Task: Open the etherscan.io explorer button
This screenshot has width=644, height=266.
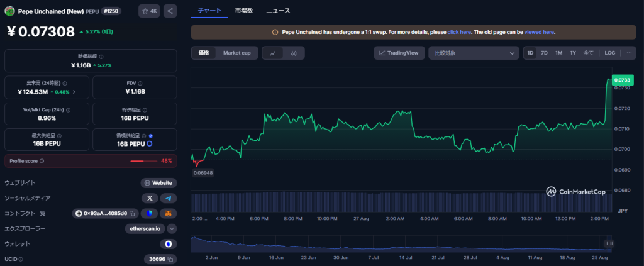Action: [x=145, y=229]
